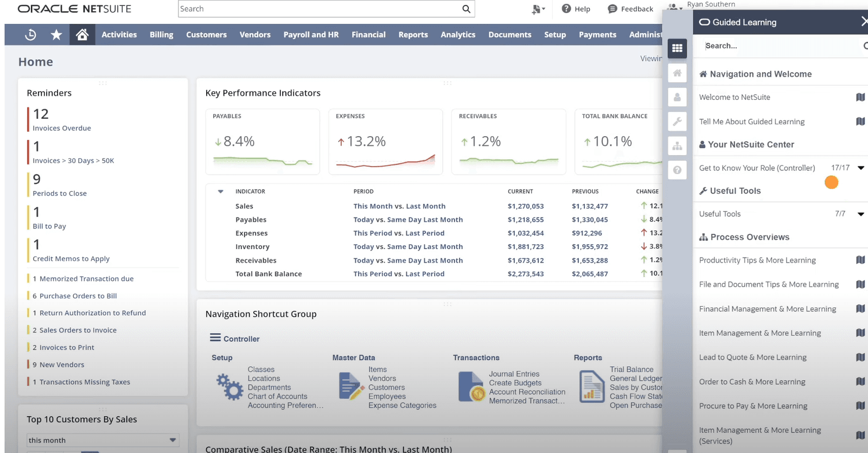Open Item Management & More Learning (Services)
This screenshot has width=868, height=453.
tap(760, 436)
